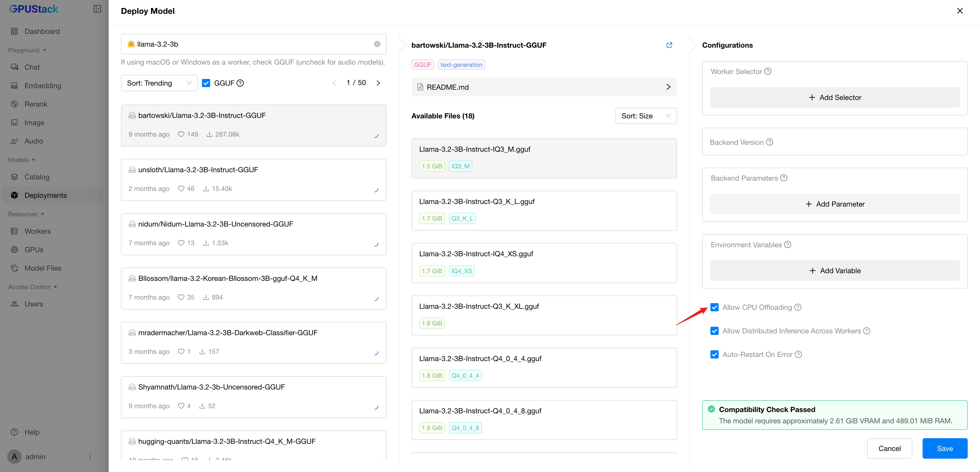Expand the README.md section
The width and height of the screenshot is (980, 472).
pyautogui.click(x=544, y=87)
